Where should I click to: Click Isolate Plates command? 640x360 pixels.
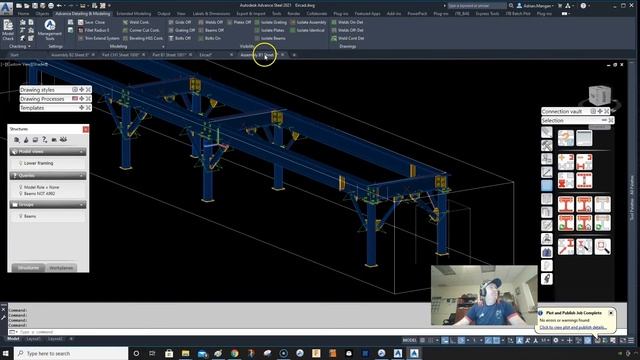(269, 30)
